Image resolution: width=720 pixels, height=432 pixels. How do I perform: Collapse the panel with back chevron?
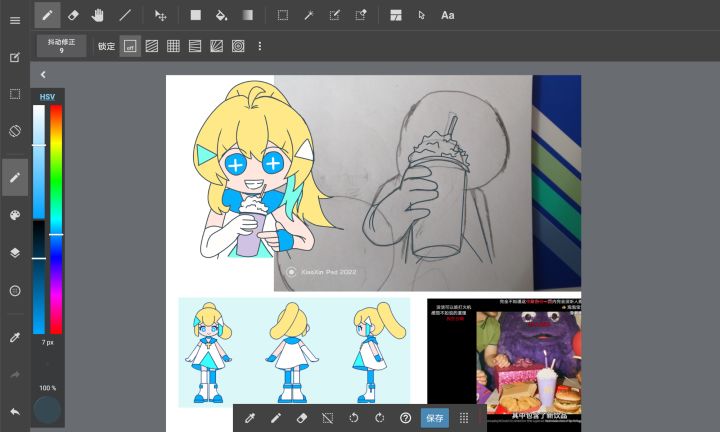43,74
